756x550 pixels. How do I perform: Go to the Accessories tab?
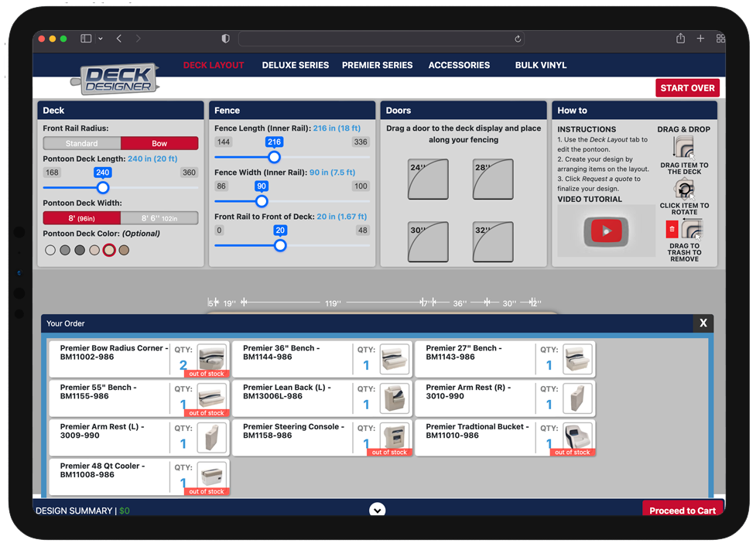(x=459, y=65)
